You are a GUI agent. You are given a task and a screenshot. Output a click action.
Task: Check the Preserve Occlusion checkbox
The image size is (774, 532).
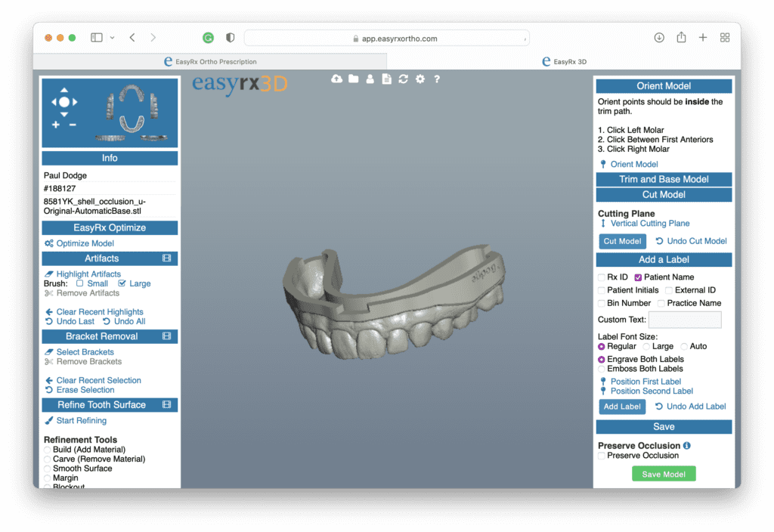602,456
